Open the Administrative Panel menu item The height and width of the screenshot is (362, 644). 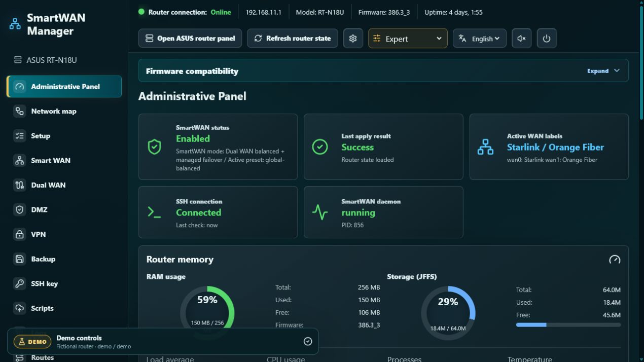[x=64, y=87]
